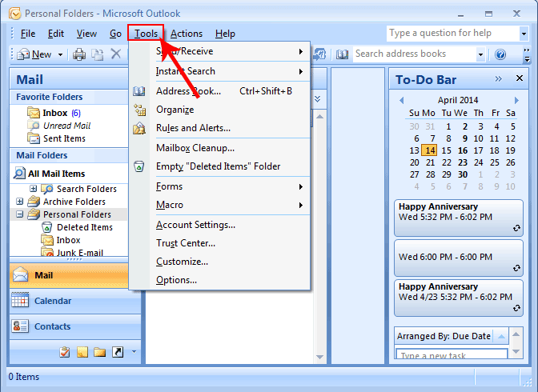Viewport: 538px width, 392px height.
Task: Expand the Archive Folders tree node
Action: click(19, 202)
